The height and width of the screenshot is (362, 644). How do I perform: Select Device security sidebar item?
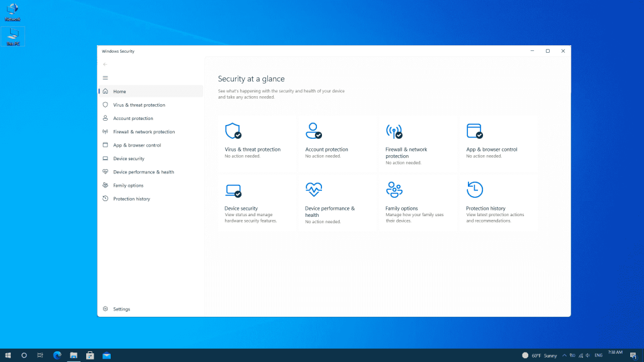151,158
